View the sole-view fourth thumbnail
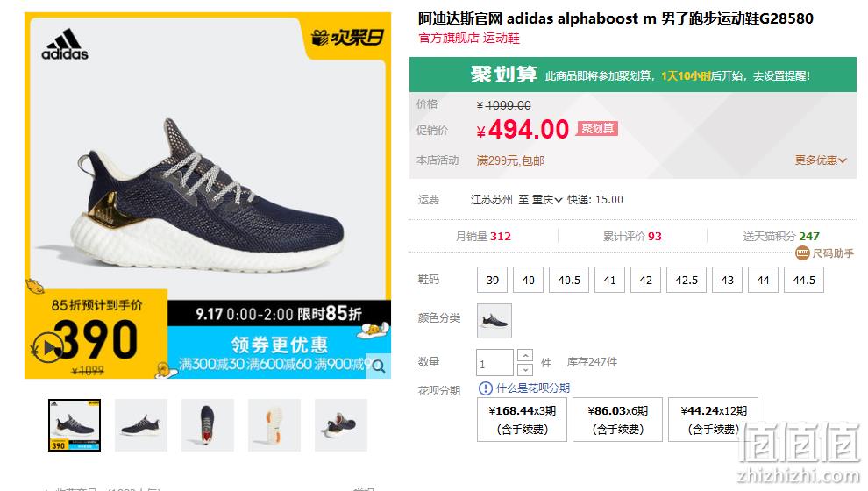The height and width of the screenshot is (491, 868). [274, 425]
